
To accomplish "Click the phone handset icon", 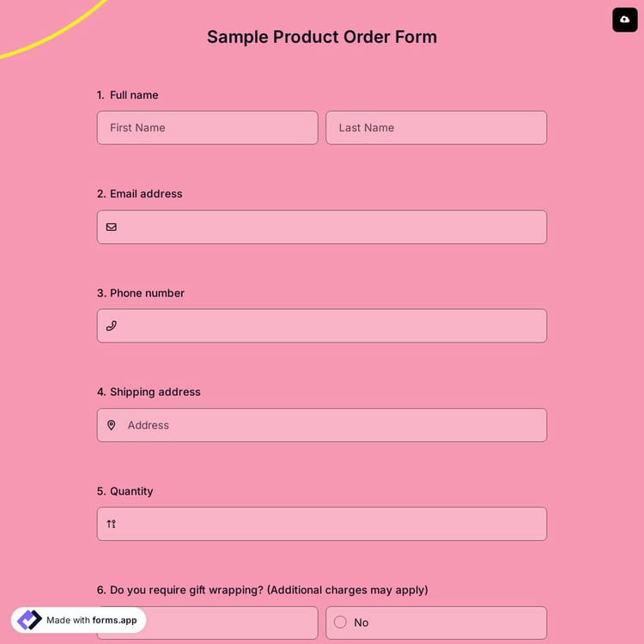I will [112, 326].
